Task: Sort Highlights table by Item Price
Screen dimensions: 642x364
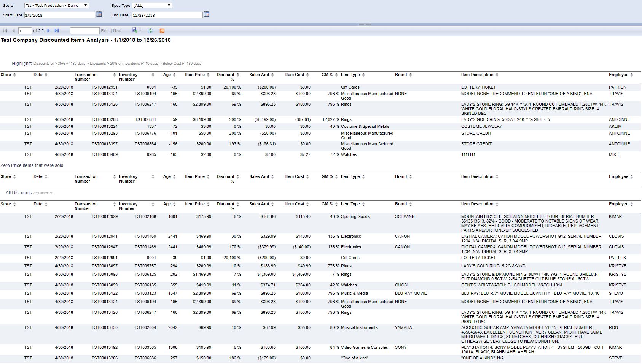Action: click(208, 75)
